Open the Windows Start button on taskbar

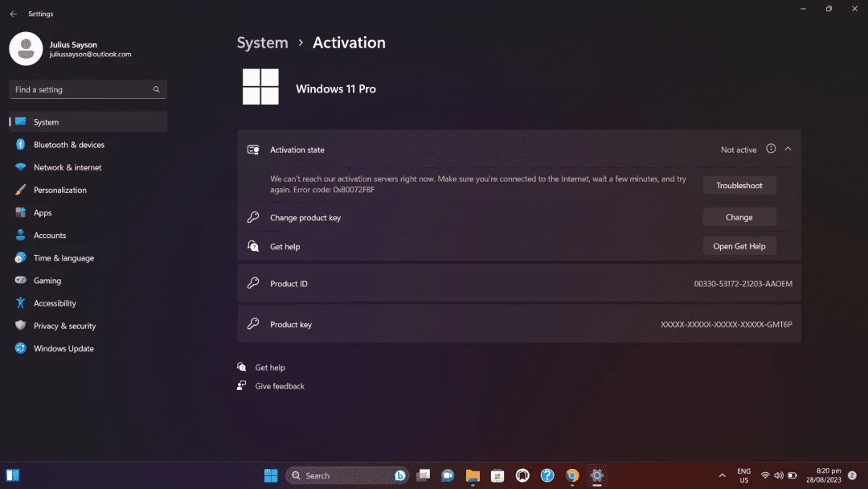[271, 475]
